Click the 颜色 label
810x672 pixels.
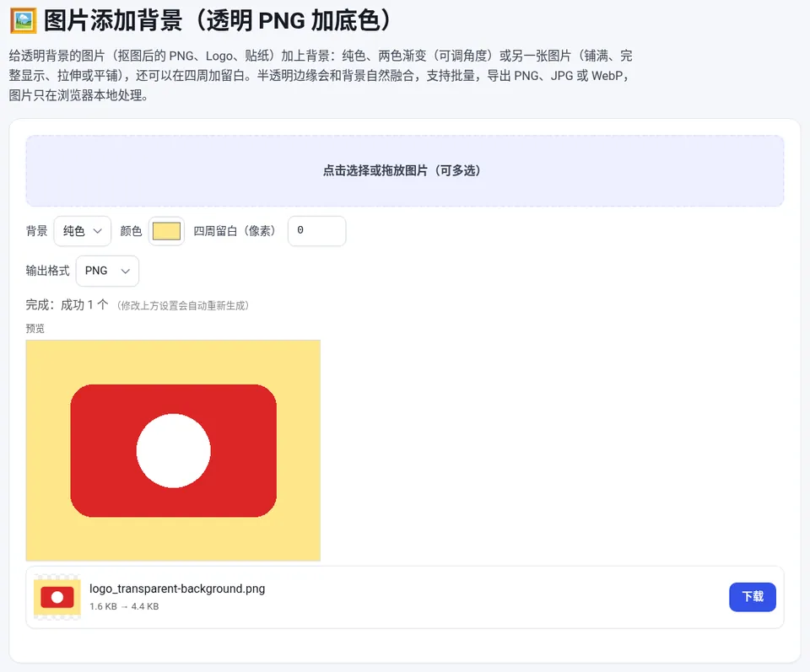(131, 231)
